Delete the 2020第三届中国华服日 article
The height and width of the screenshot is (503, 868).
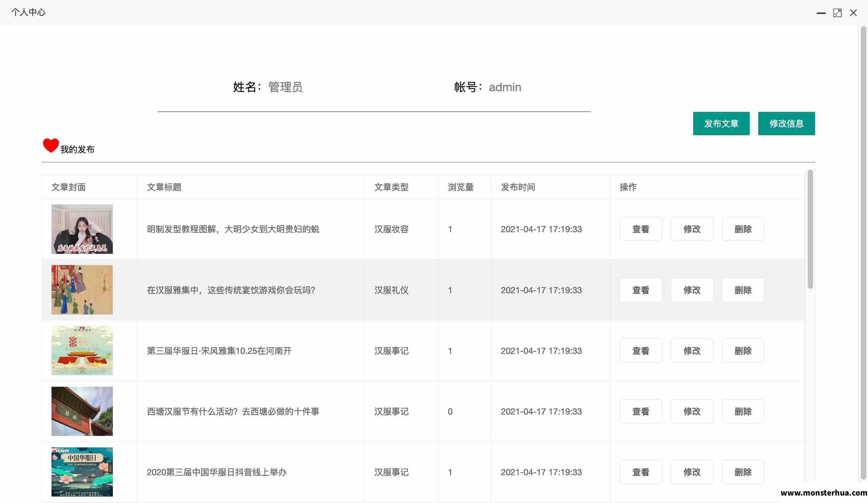click(x=743, y=472)
